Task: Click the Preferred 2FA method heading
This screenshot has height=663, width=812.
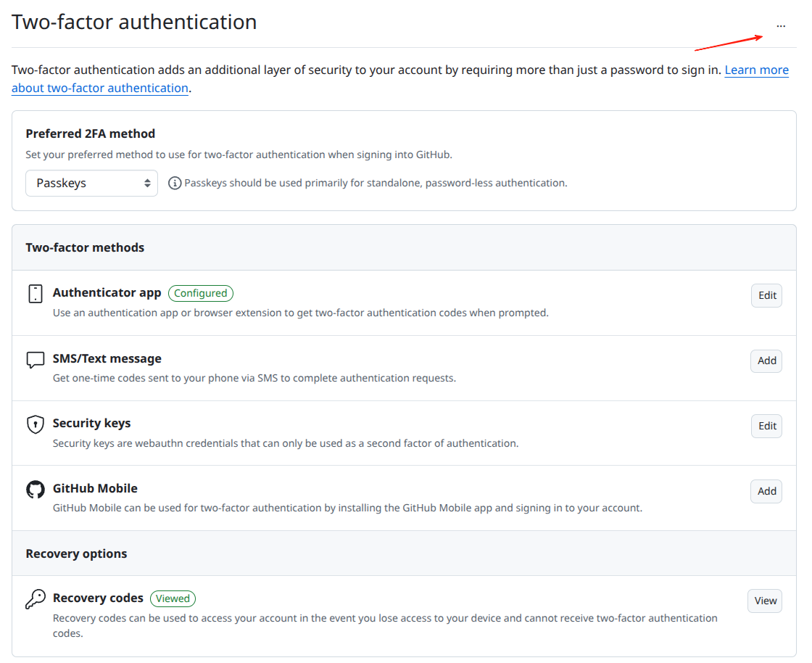Action: tap(91, 133)
